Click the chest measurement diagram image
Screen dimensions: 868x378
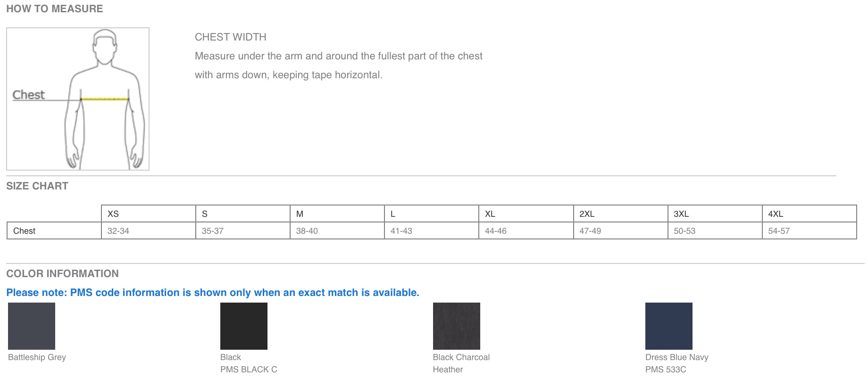point(78,99)
